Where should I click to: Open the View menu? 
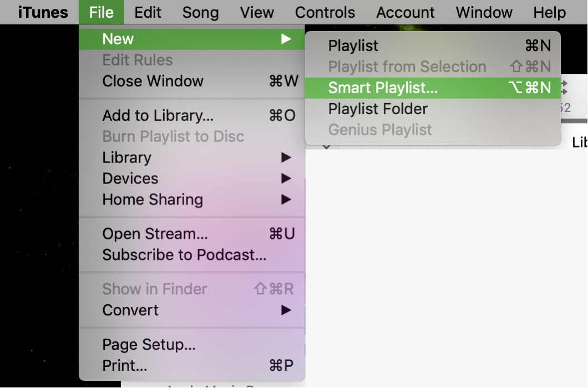point(257,12)
